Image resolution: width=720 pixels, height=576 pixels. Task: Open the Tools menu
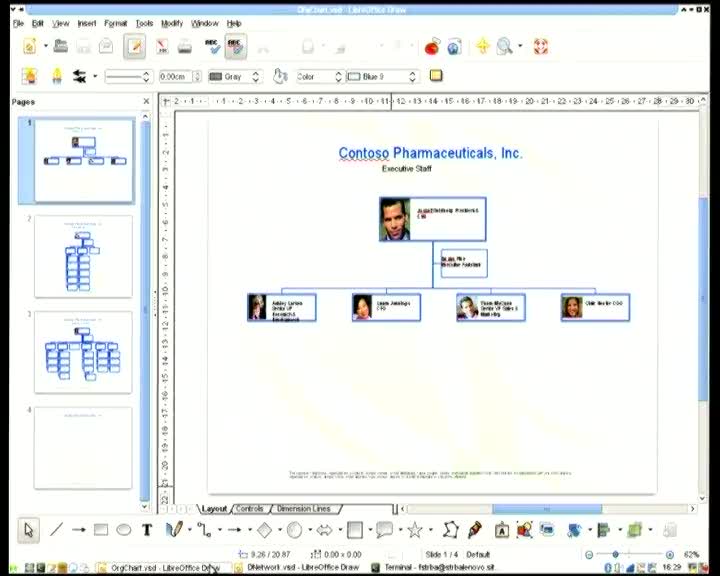tap(144, 23)
